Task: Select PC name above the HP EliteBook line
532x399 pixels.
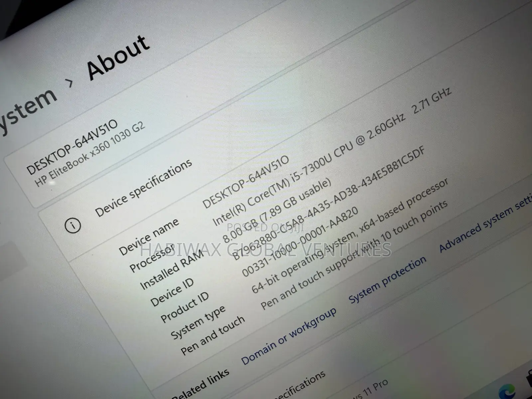Action: pyautogui.click(x=72, y=147)
